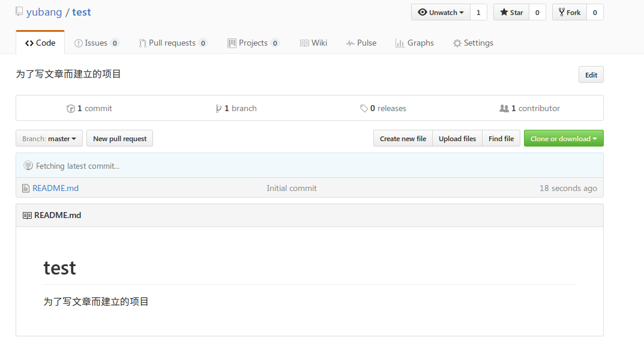Expand the Unwatch dropdown button
The height and width of the screenshot is (346, 644).
pyautogui.click(x=441, y=13)
